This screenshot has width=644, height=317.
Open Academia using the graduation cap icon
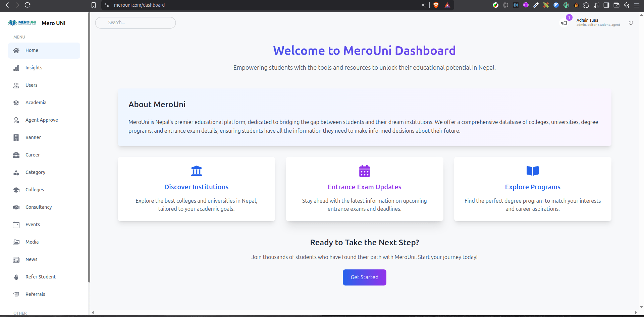[16, 103]
